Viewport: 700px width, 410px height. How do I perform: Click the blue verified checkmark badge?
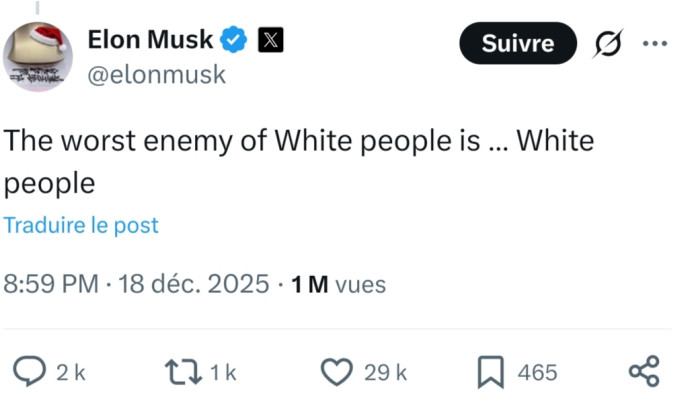[x=234, y=40]
